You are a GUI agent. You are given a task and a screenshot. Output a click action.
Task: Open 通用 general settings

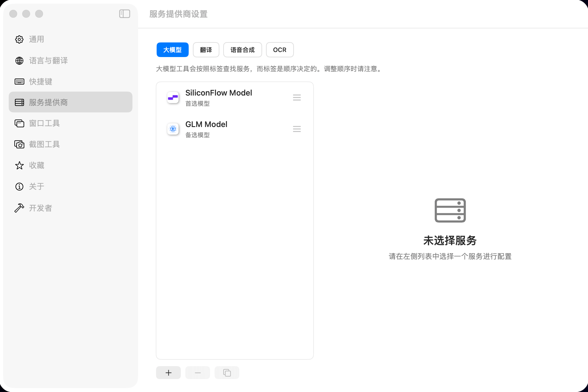point(37,39)
